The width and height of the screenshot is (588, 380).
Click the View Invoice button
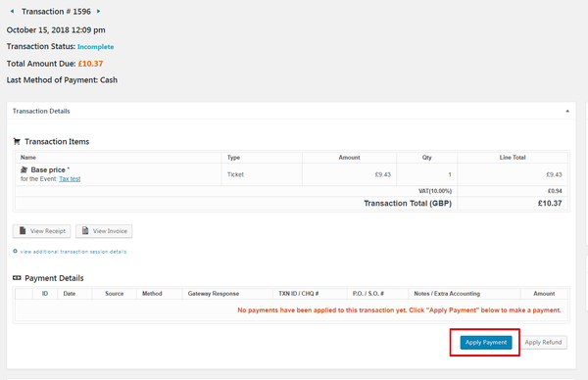coord(104,231)
